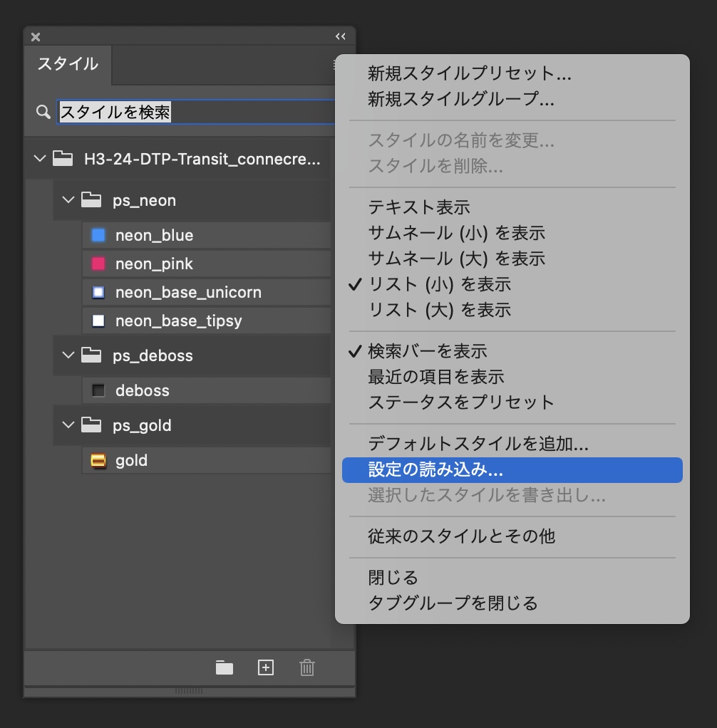Collapse the H3-24-DTP-Transit group arrow
This screenshot has height=728, width=717.
click(40, 159)
